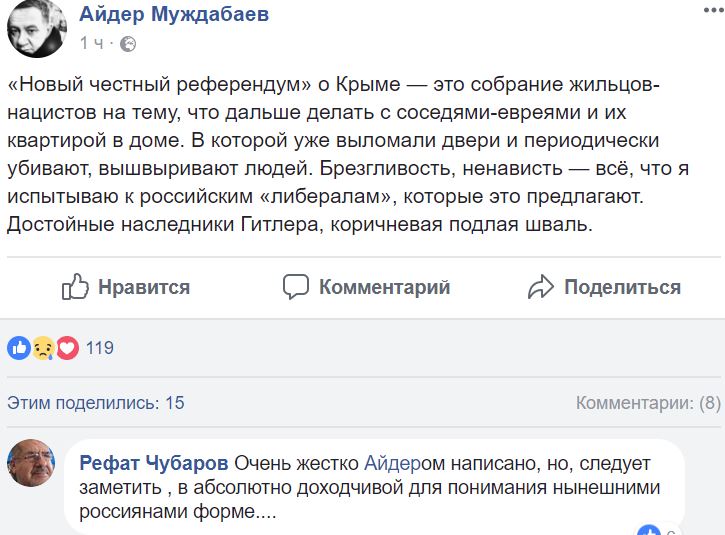Click the blue like reaction icon
The image size is (725, 535).
(19, 348)
